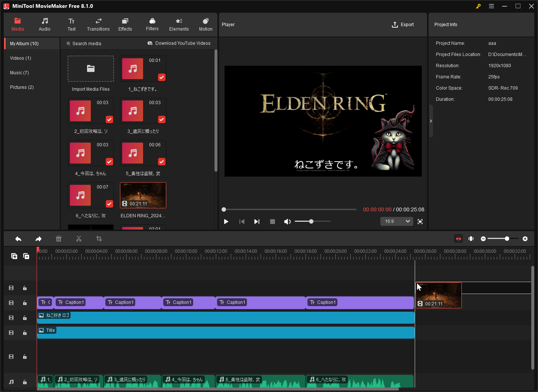Collapse the Project Info panel arrow
The width and height of the screenshot is (538, 392).
coord(431,121)
